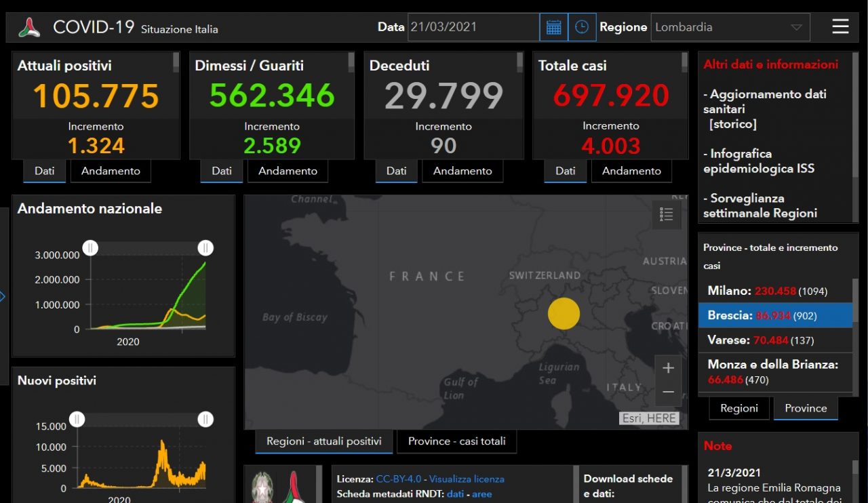
Task: Click the Data field with 21/03/2021
Action: point(473,27)
